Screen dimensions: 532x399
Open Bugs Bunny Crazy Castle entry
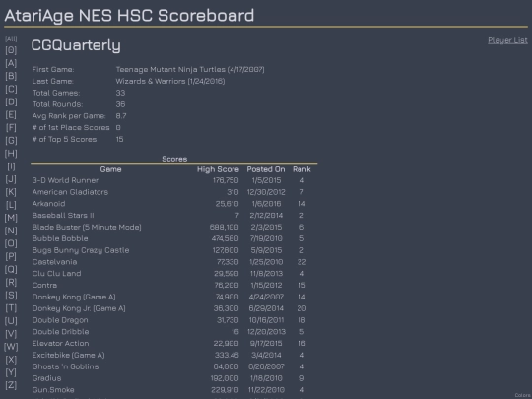pyautogui.click(x=81, y=250)
